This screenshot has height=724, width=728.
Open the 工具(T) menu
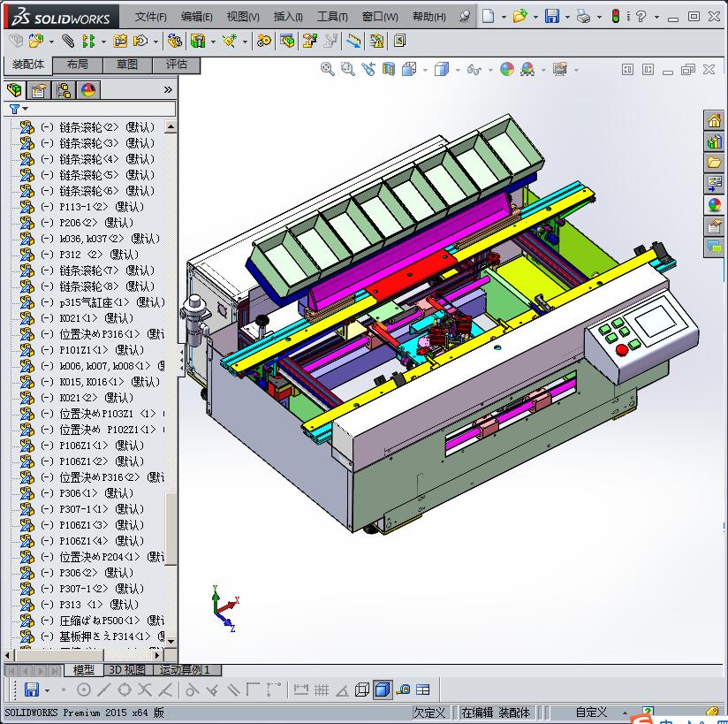click(x=332, y=17)
